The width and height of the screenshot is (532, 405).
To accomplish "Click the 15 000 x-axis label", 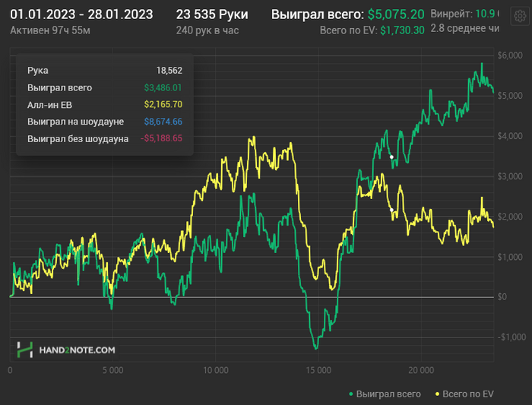I will tap(318, 370).
